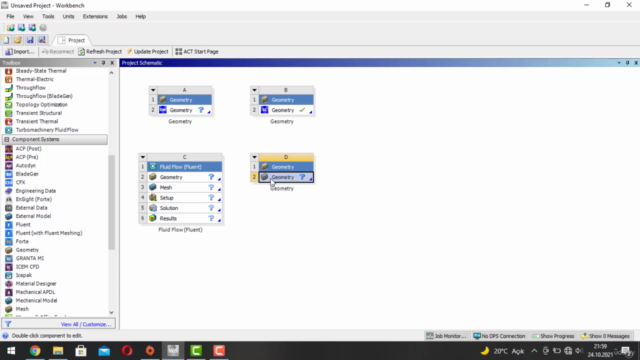The image size is (640, 360).
Task: Select Geometry component in Toolbox
Action: [27, 250]
